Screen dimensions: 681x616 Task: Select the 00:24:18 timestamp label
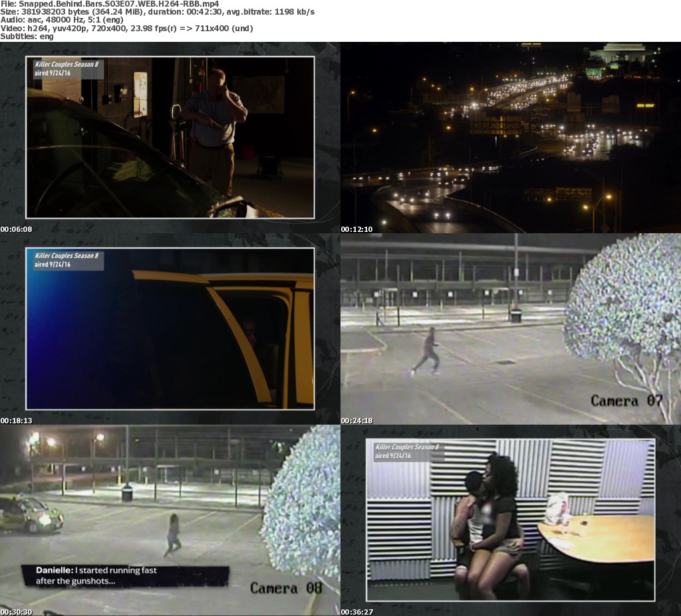(x=356, y=421)
